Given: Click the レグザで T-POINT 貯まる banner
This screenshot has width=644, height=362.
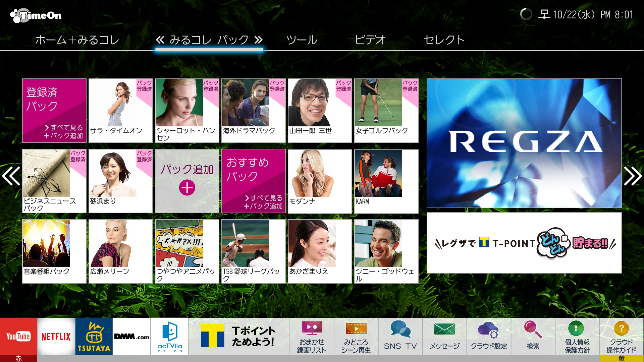Looking at the screenshot, I should pos(524,243).
